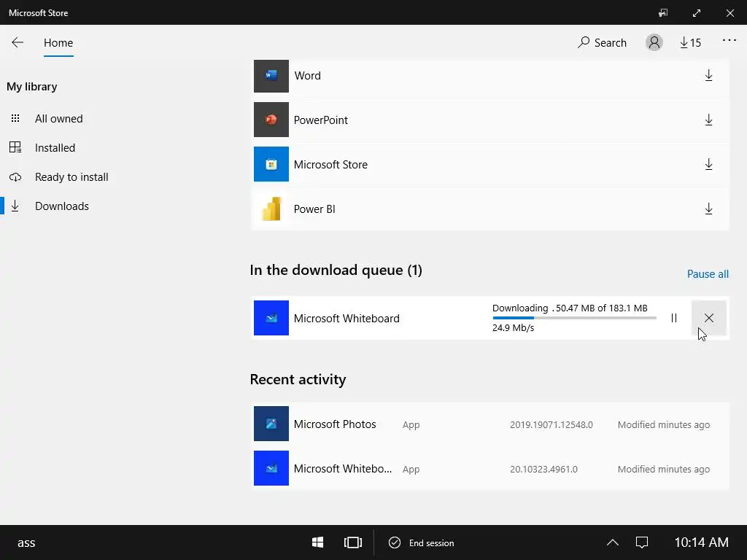747x560 pixels.
Task: Cancel the Microsoft Whiteboard download
Action: coord(708,318)
